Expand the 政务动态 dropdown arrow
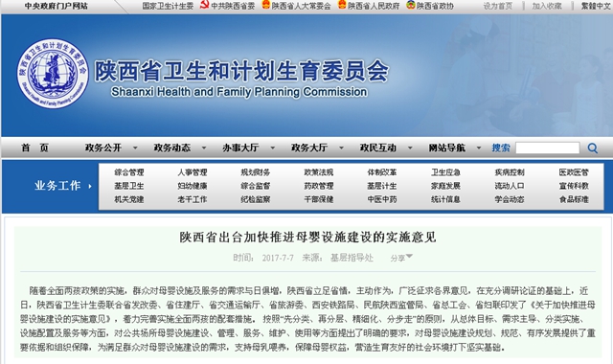Viewport: 613px width, 364px height. (204, 148)
